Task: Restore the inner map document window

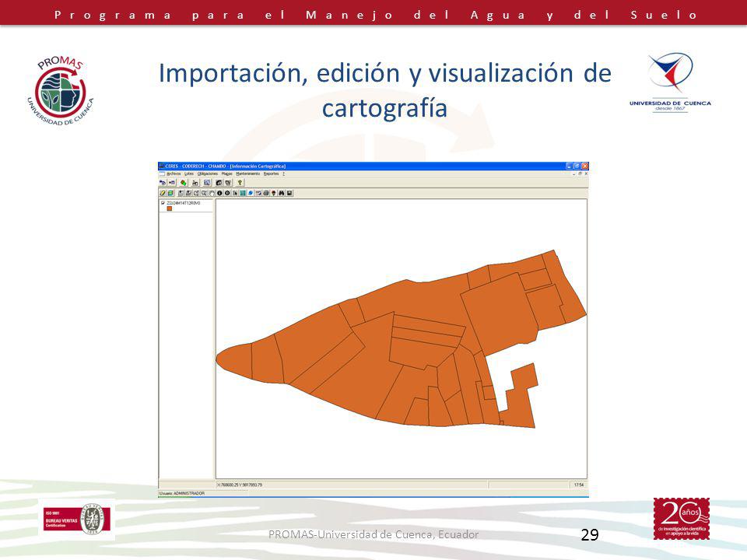Action: tap(580, 173)
